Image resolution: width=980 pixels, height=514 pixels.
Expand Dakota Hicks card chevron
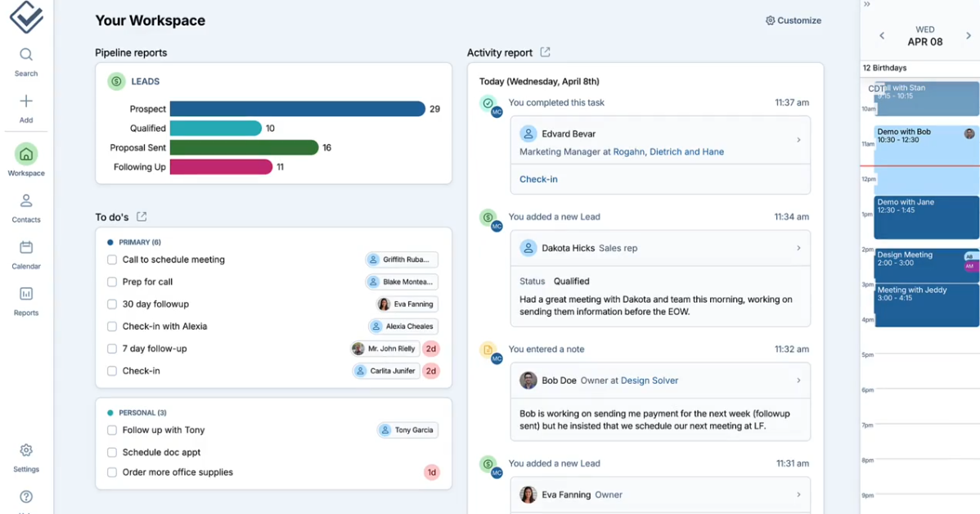[798, 248]
